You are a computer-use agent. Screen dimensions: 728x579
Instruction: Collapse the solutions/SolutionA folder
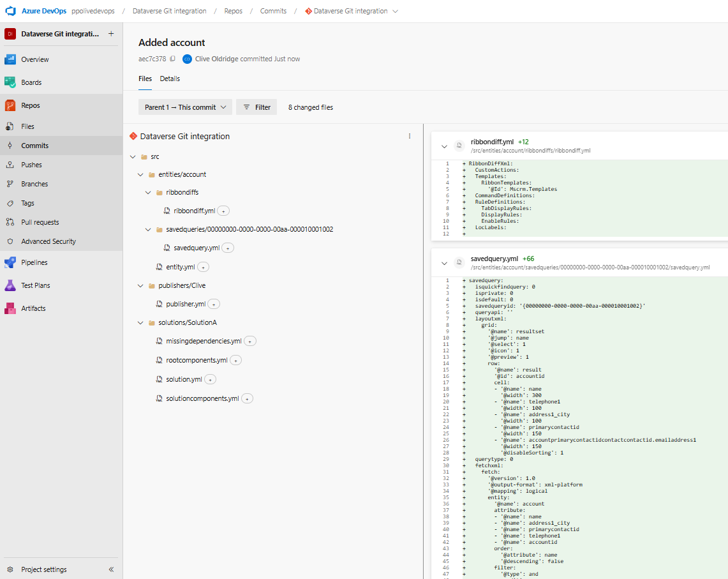140,323
